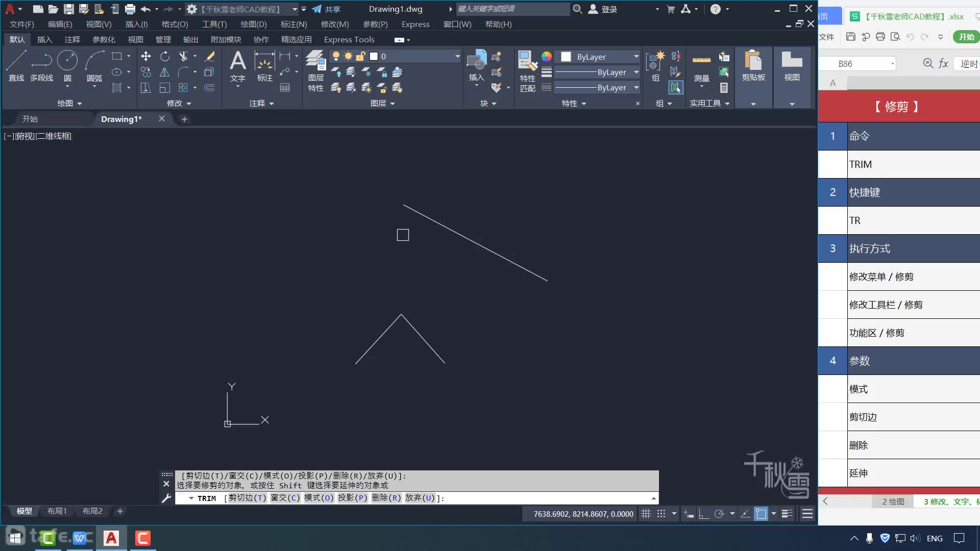
Task: Select the Rotate tool
Action: (164, 56)
